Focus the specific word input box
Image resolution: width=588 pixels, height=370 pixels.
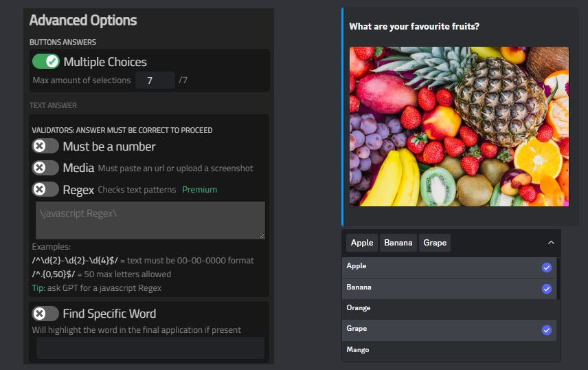pos(150,348)
